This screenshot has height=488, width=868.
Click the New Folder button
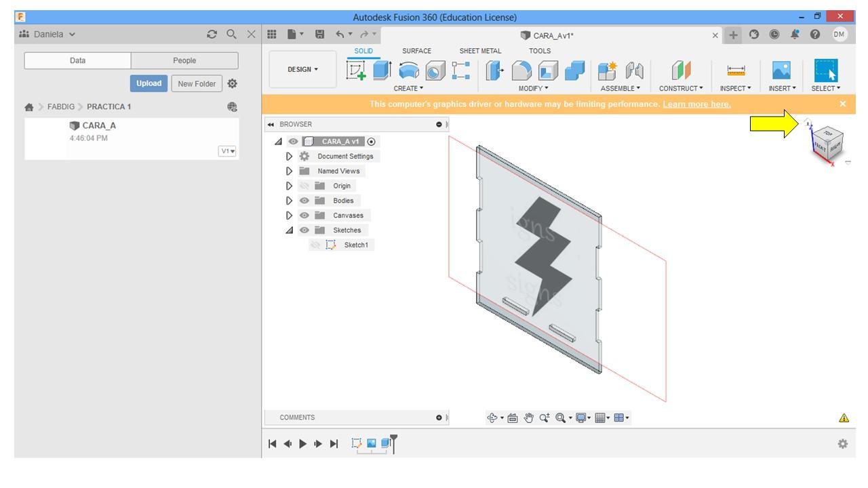click(x=197, y=83)
